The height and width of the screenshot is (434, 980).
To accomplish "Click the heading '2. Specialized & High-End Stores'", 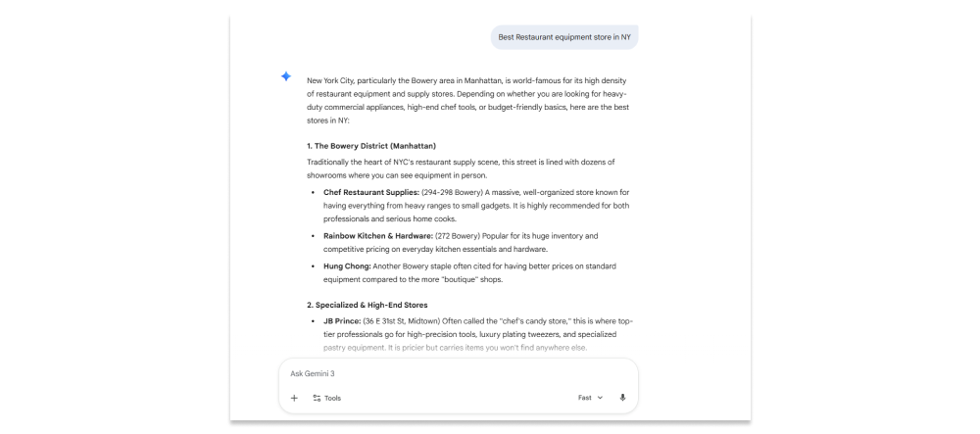I will click(367, 306).
